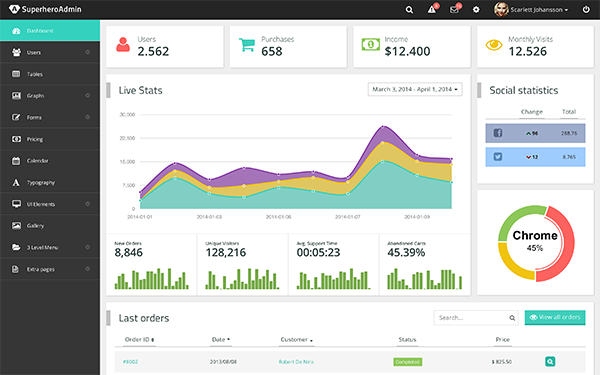The image size is (600, 375).
Task: Click the green Income money icon
Action: (371, 44)
